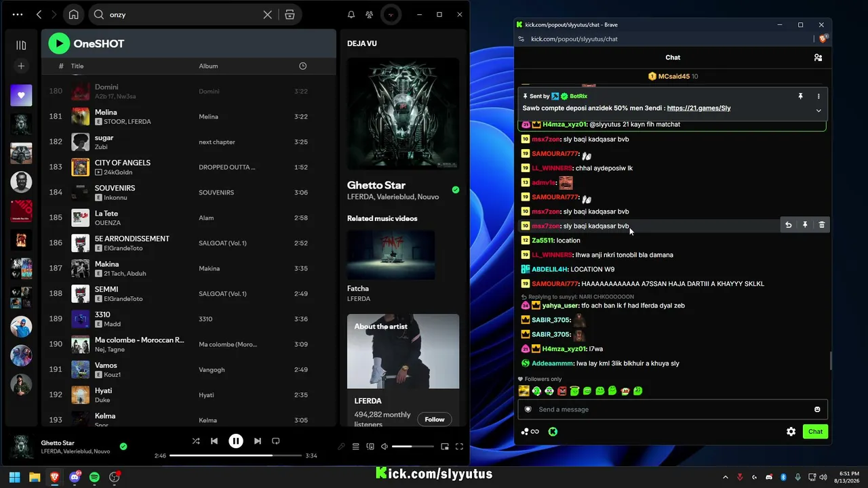Click the Duration clock column header

(302, 66)
